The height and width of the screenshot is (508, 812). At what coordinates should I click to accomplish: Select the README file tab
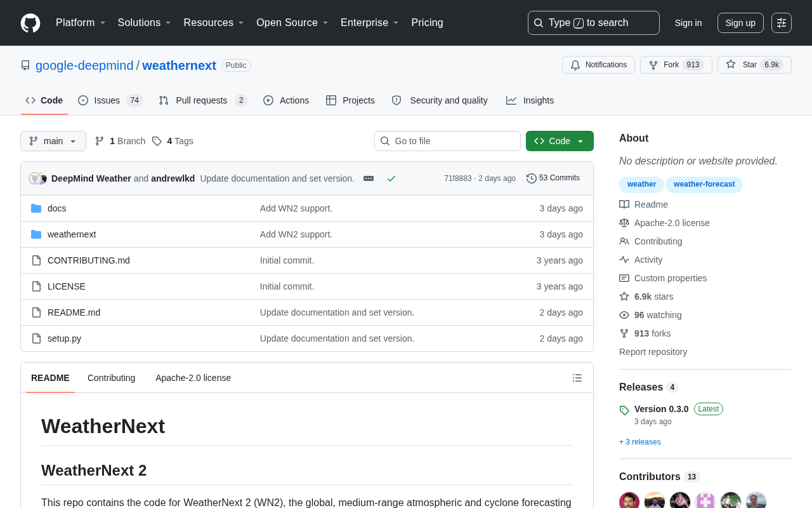tap(50, 378)
